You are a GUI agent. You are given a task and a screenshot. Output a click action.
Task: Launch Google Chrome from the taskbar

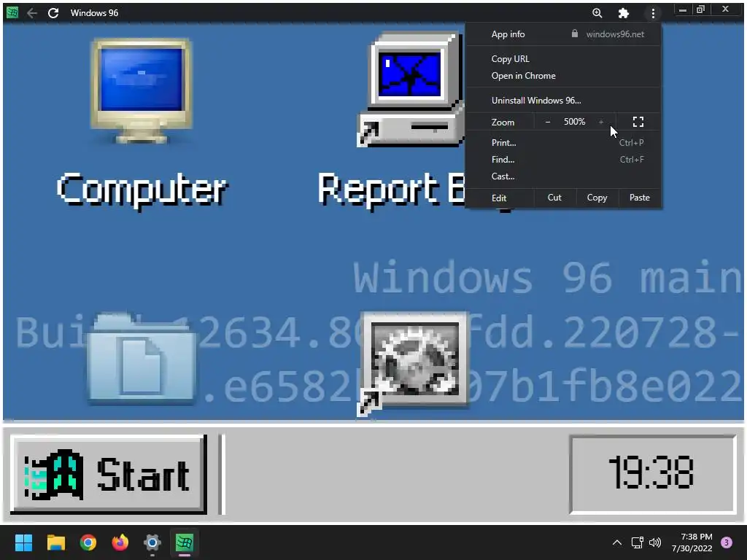[x=88, y=542]
